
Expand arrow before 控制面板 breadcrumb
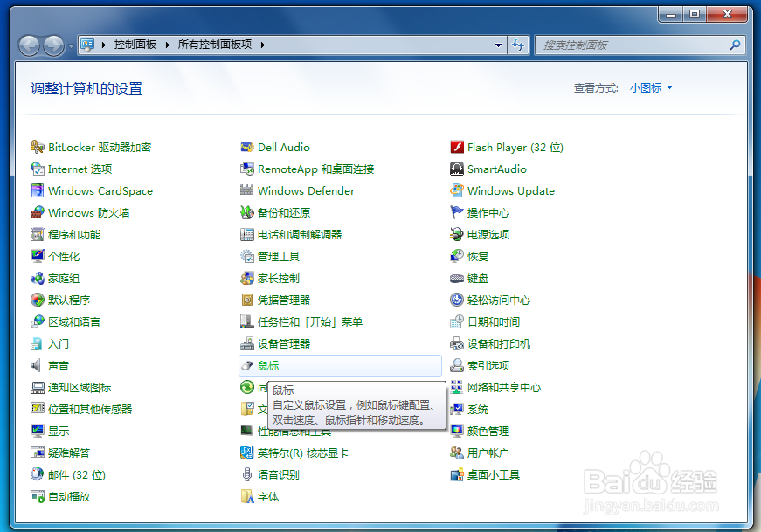click(104, 45)
